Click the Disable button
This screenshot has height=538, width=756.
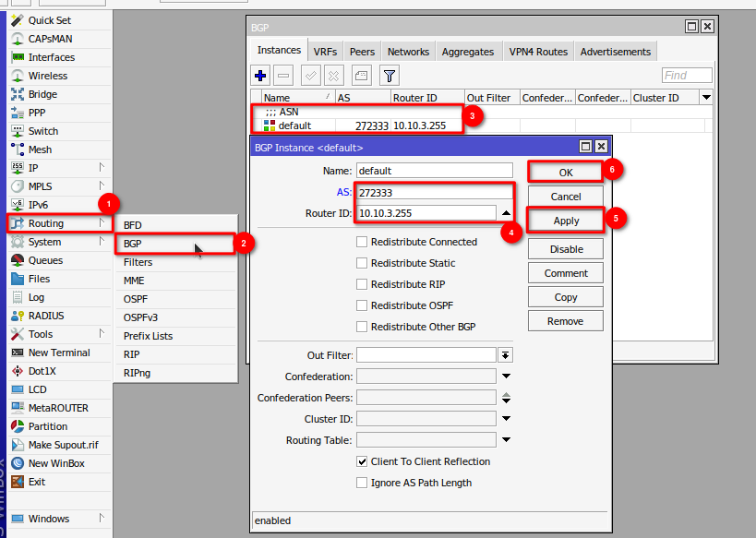click(566, 249)
